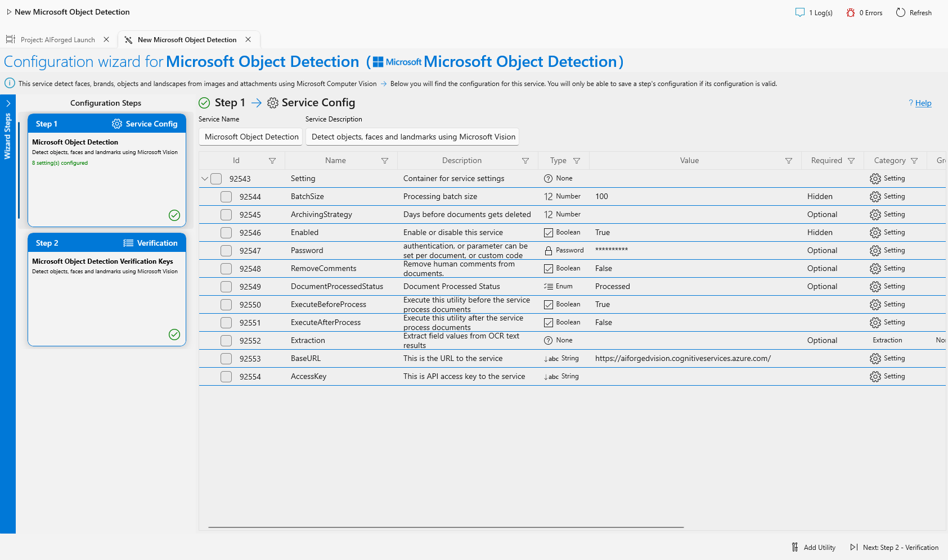Image resolution: width=948 pixels, height=560 pixels.
Task: Click the Password lock type icon
Action: [549, 251]
